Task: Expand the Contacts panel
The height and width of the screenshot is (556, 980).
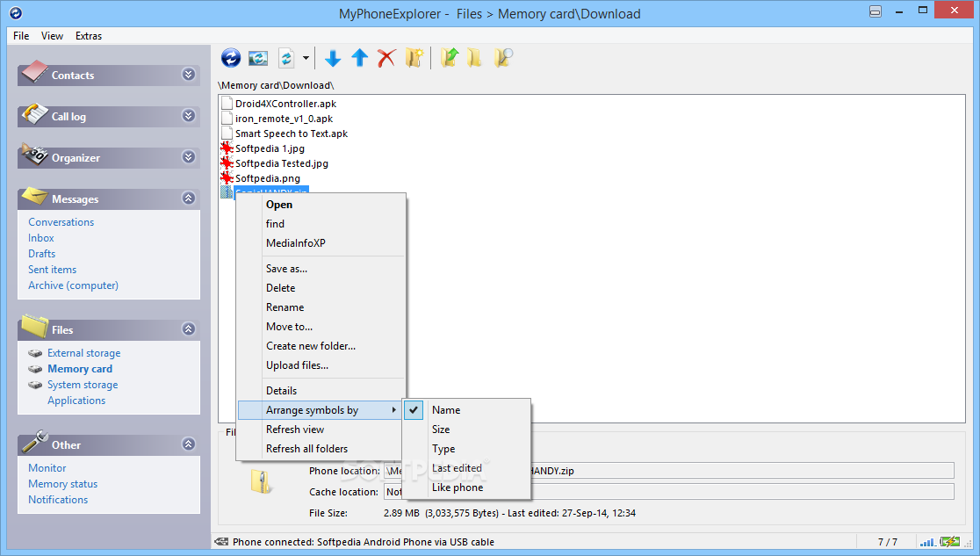Action: pyautogui.click(x=188, y=75)
